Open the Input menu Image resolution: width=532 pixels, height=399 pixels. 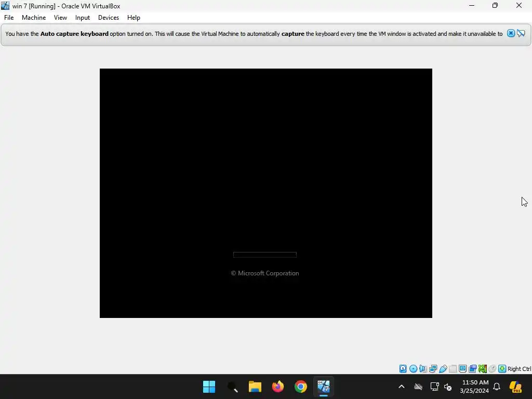(x=83, y=18)
